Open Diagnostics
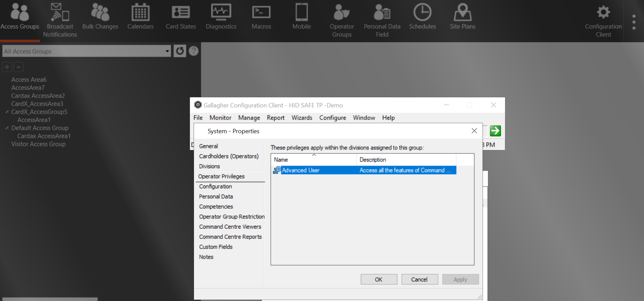Image resolution: width=644 pixels, height=301 pixels. tap(221, 17)
